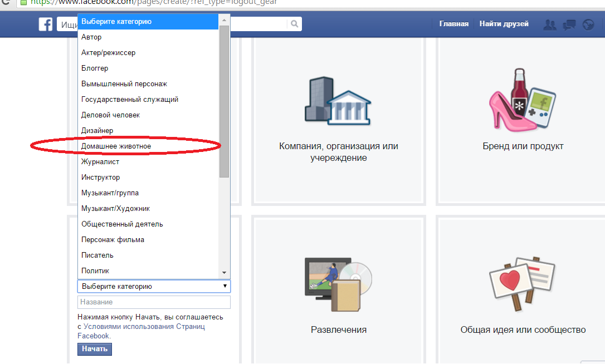Click the dropdown list scrollbar down arrow

pos(225,273)
